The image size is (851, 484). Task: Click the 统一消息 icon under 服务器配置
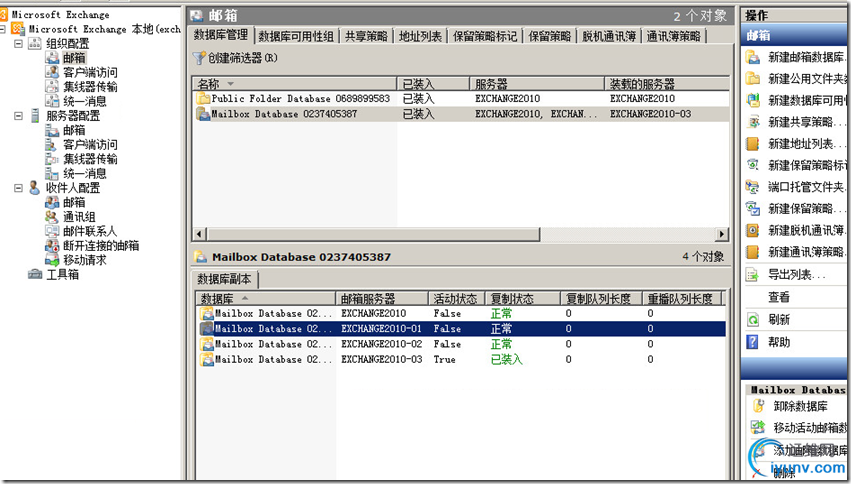pos(52,174)
